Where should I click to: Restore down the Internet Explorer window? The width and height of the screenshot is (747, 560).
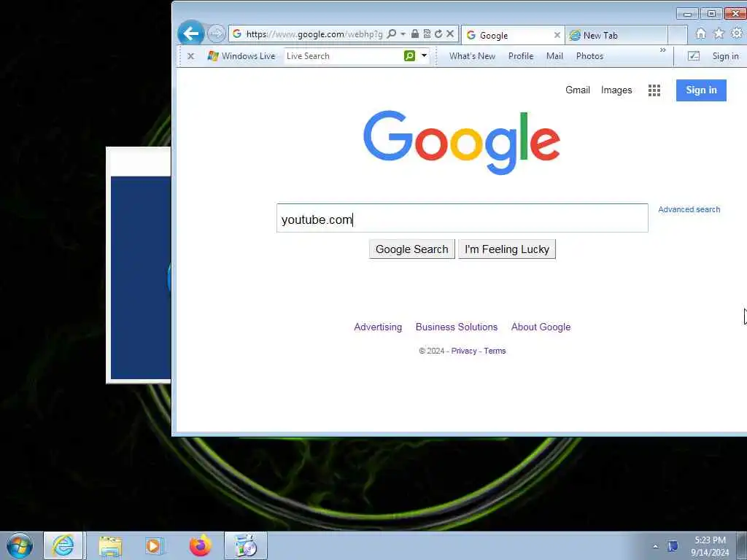pyautogui.click(x=711, y=14)
